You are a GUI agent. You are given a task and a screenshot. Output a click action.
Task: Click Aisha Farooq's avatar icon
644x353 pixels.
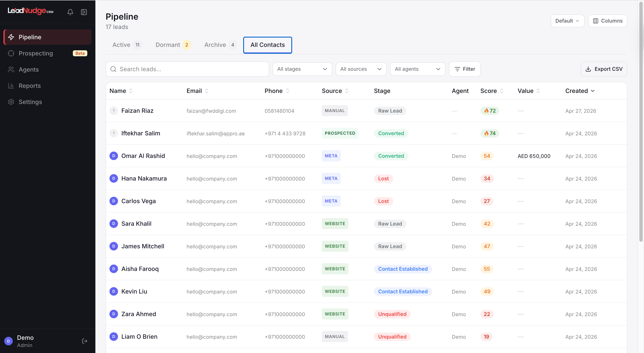114,269
